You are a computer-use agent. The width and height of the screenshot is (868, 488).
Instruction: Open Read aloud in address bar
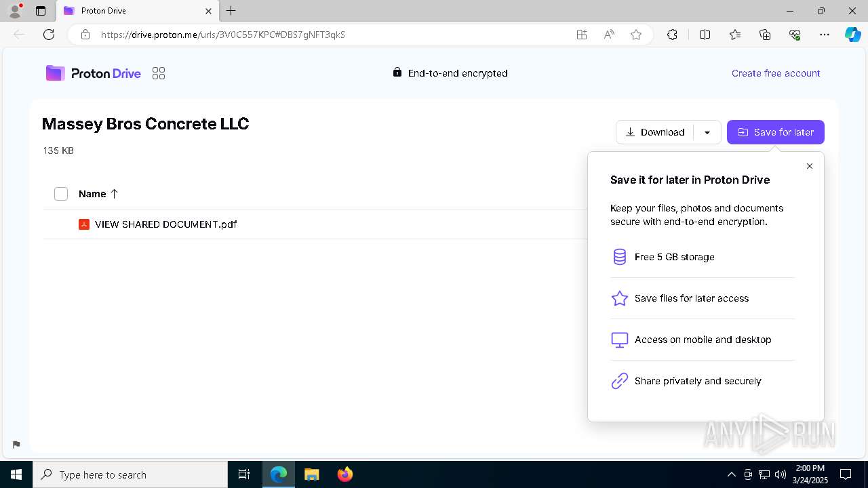coord(609,35)
